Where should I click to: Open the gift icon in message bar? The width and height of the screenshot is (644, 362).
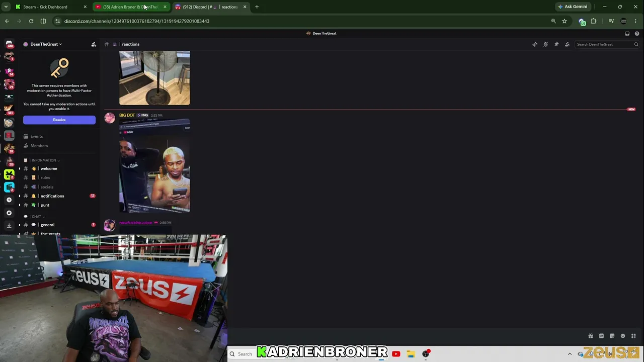[x=591, y=336]
